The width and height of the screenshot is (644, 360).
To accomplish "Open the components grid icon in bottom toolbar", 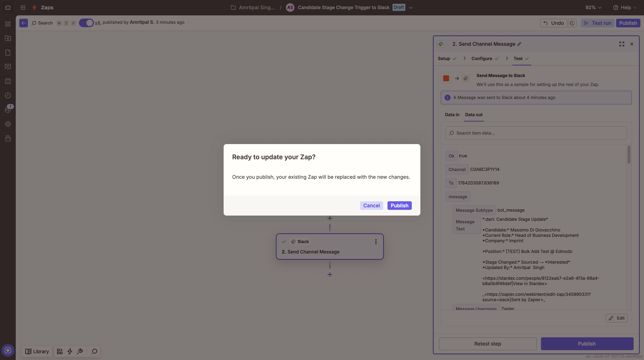I will click(x=60, y=351).
